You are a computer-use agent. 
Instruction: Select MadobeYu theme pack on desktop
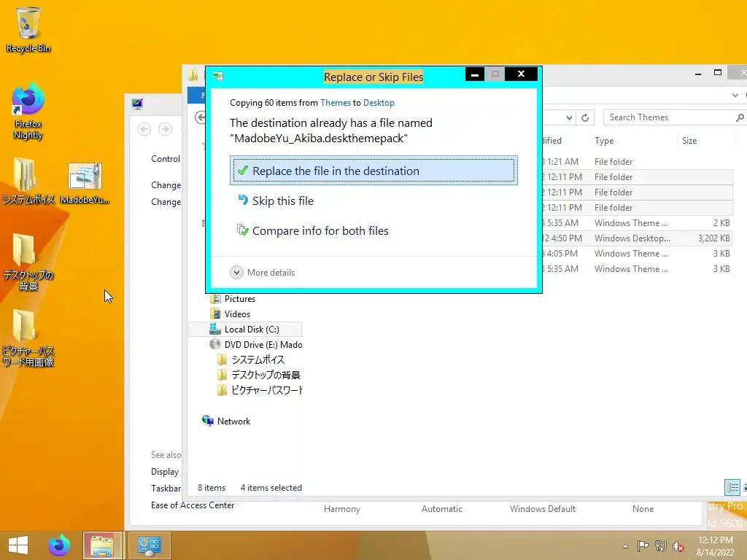[85, 183]
